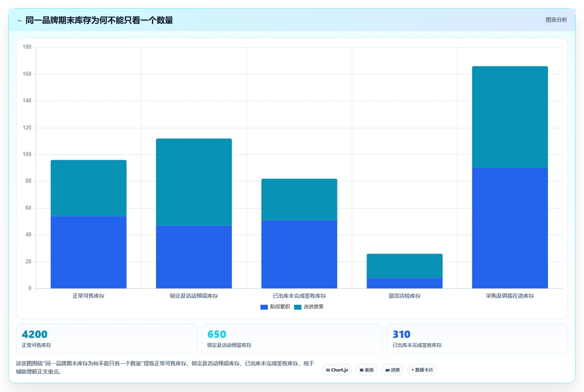The image size is (584, 392).
Task: Click the icon inside the 表格 tag
Action: [362, 370]
